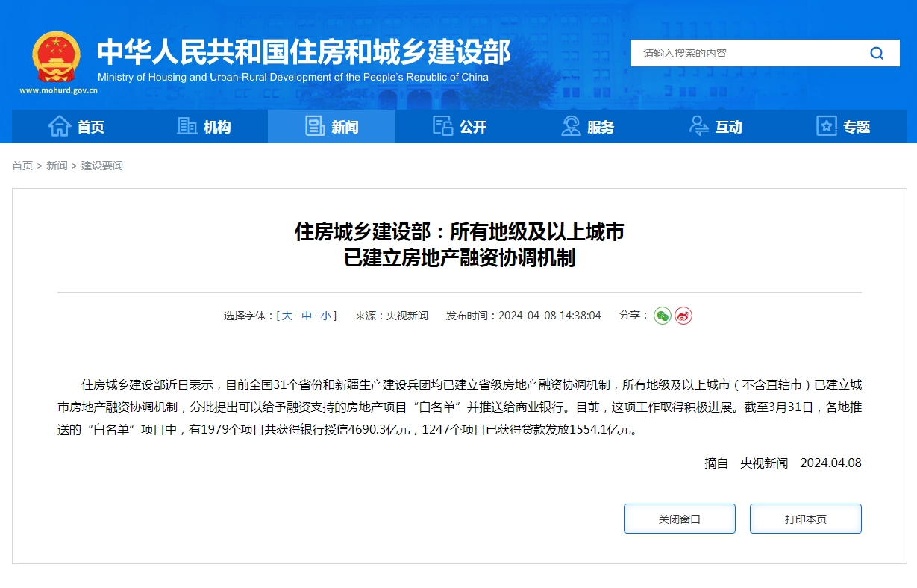Share the article via Weibo icon

tap(682, 315)
